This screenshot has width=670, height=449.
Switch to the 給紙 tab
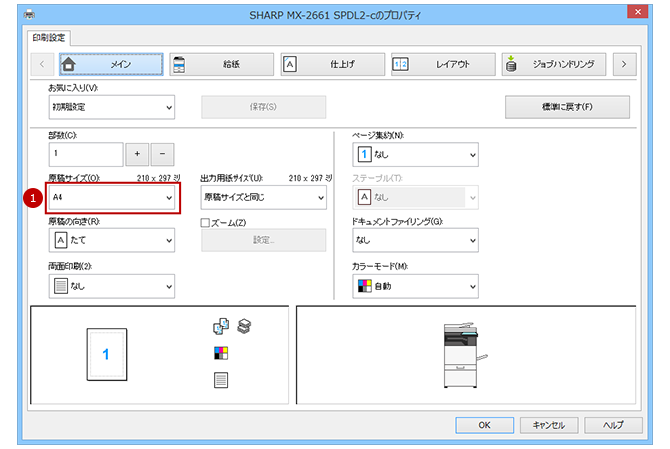[221, 65]
